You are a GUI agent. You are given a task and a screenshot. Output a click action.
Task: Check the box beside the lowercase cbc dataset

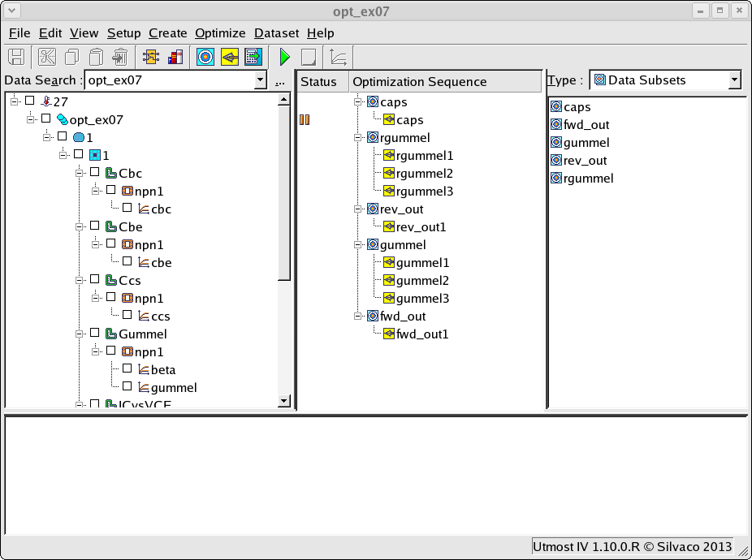[x=127, y=208]
